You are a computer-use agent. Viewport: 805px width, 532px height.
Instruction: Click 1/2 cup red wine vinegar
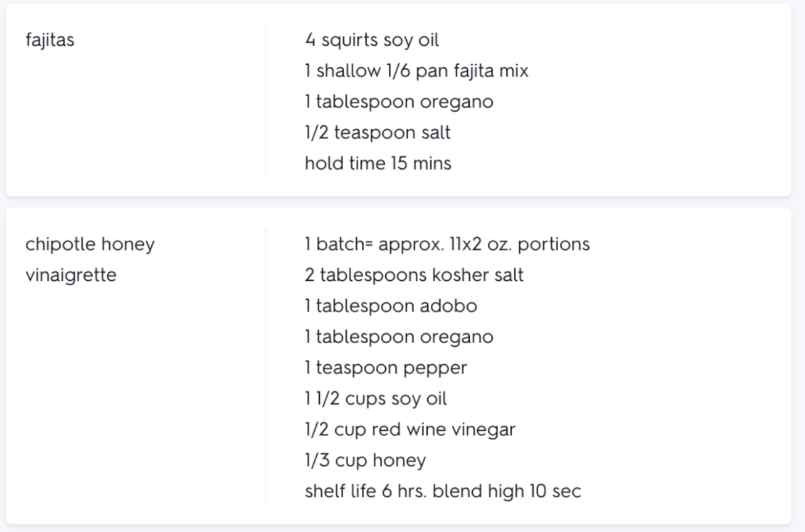410,430
